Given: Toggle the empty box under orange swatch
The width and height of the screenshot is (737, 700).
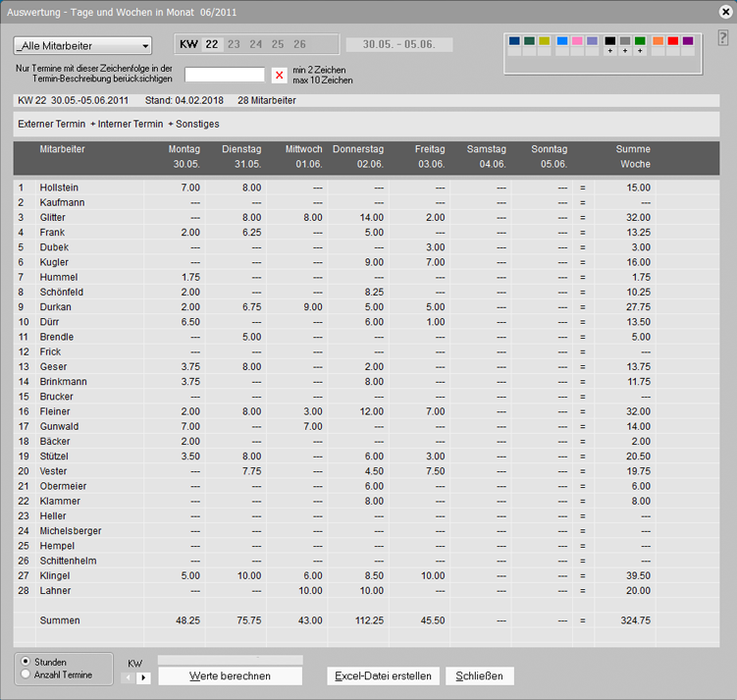Looking at the screenshot, I should click(658, 51).
